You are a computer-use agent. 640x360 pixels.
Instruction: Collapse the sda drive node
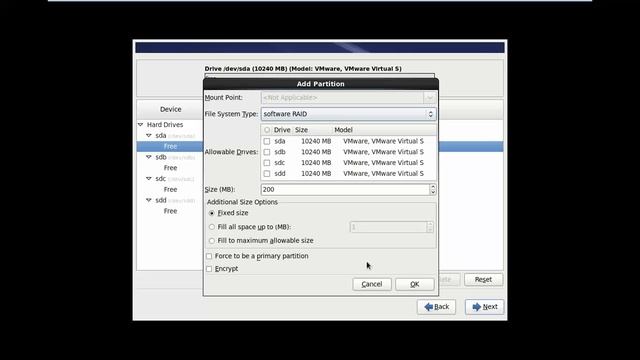pyautogui.click(x=149, y=136)
